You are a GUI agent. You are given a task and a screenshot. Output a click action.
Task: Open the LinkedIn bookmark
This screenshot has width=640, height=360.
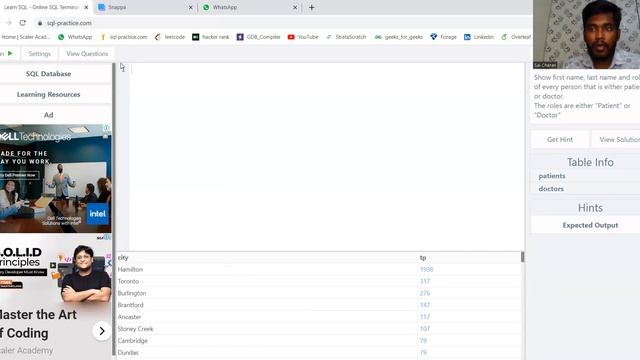tap(479, 37)
